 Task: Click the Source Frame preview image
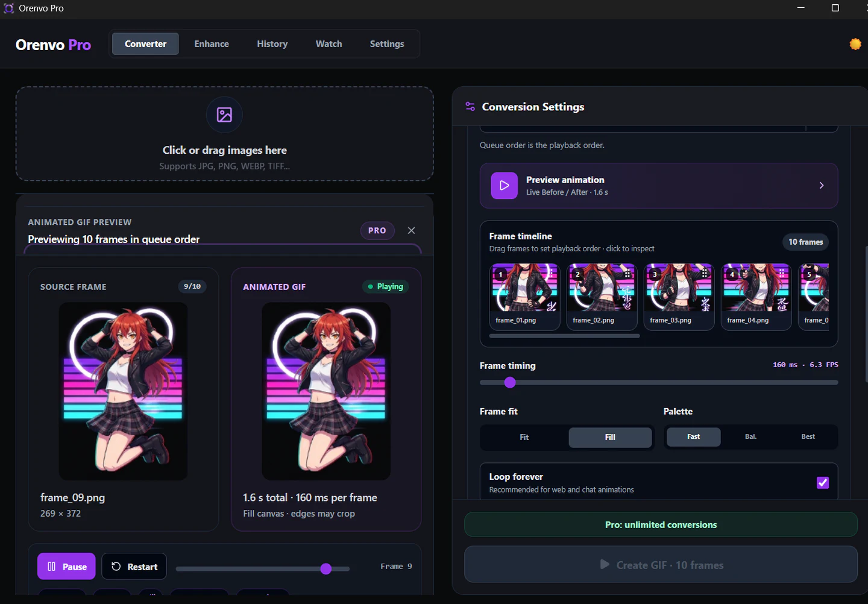[123, 391]
